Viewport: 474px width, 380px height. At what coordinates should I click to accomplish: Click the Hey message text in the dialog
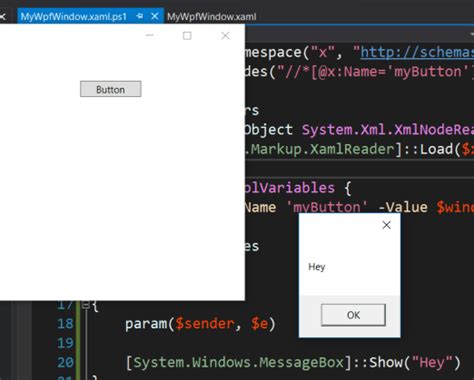(x=317, y=267)
